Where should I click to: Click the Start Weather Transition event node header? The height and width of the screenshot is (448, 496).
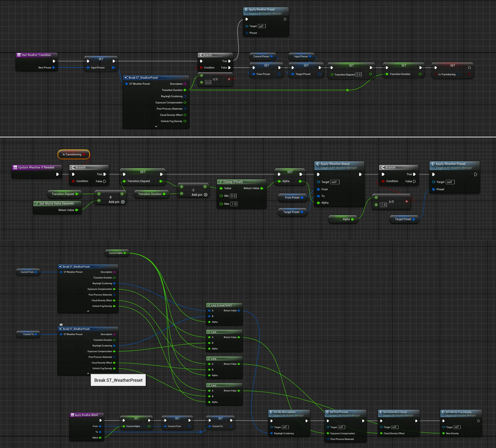(36, 55)
